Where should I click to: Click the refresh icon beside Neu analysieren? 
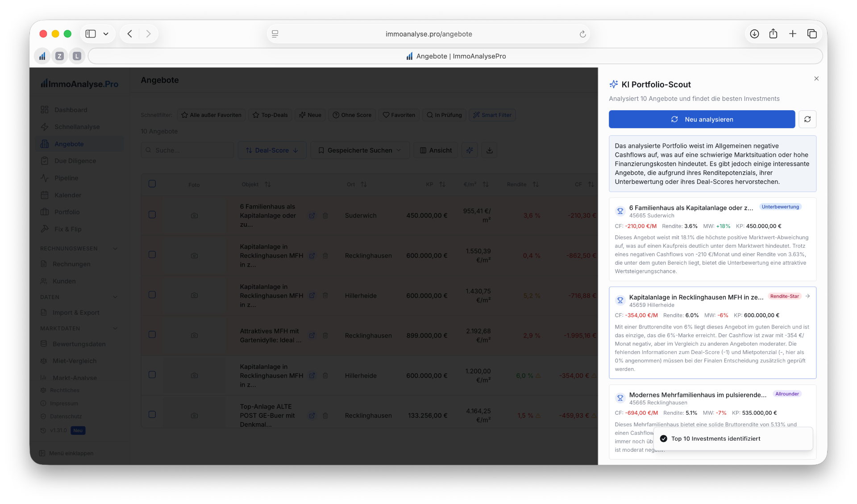(x=807, y=119)
